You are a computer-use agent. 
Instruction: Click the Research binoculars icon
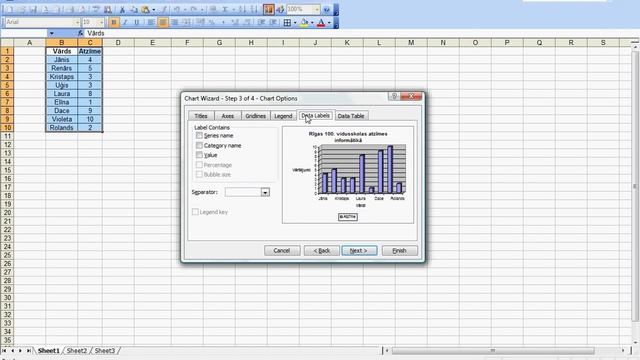108,9
